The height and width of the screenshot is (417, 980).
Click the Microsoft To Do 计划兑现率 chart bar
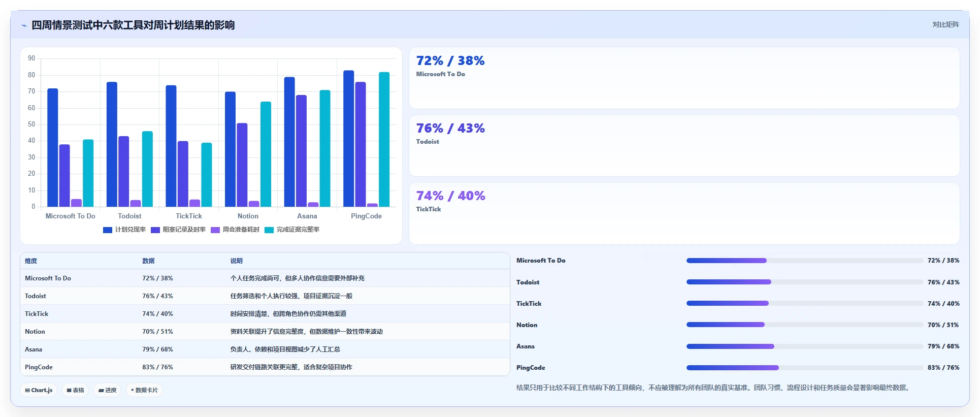point(53,148)
